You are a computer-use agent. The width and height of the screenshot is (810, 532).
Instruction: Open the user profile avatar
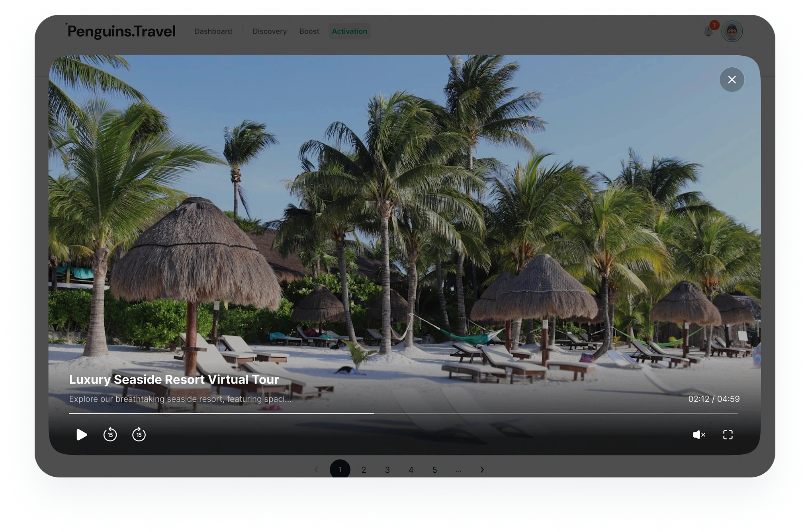[x=732, y=31]
